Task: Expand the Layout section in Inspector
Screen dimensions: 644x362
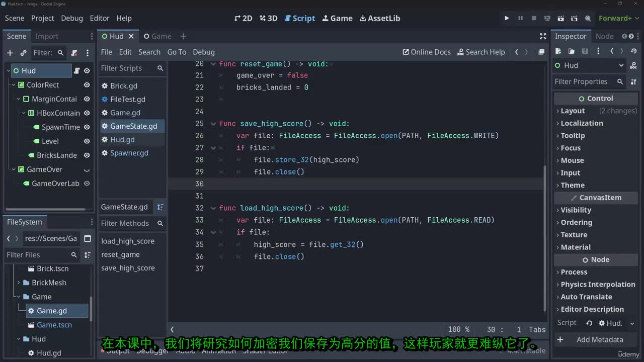Action: 573,111
